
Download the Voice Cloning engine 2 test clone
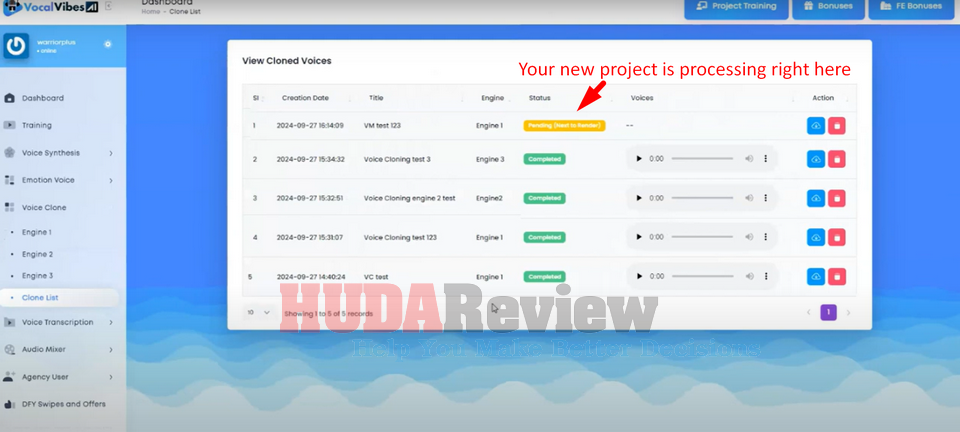point(816,198)
